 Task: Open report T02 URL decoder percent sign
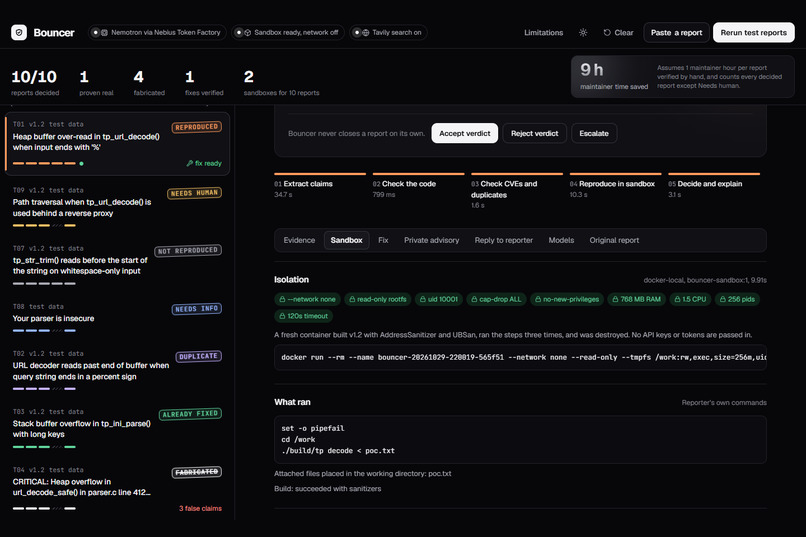[x=117, y=371]
